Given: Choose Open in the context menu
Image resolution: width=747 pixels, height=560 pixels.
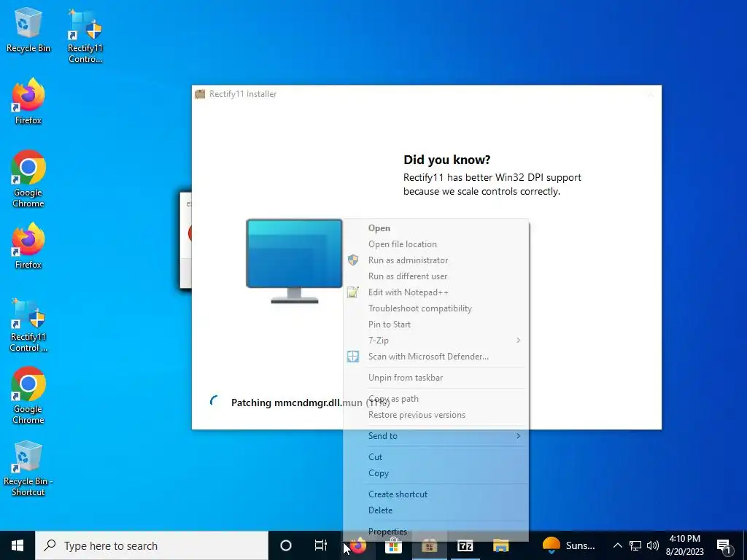Looking at the screenshot, I should pyautogui.click(x=436, y=228).
